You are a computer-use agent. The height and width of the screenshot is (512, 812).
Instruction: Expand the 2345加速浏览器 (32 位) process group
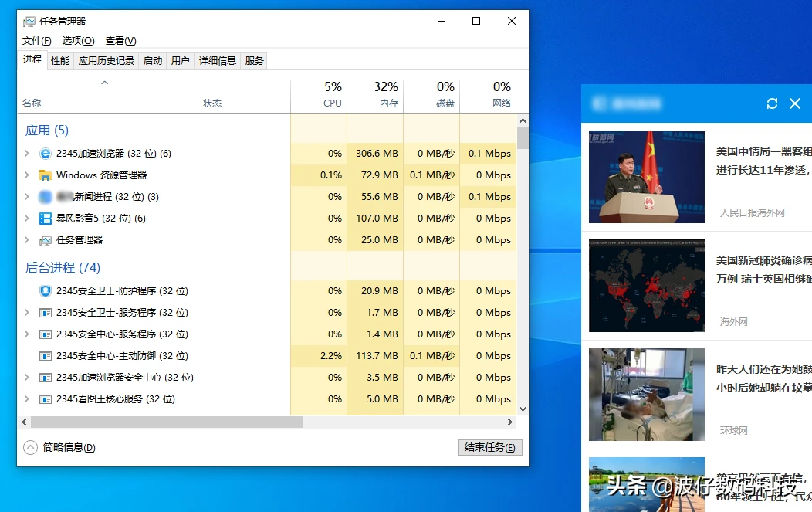(x=27, y=154)
